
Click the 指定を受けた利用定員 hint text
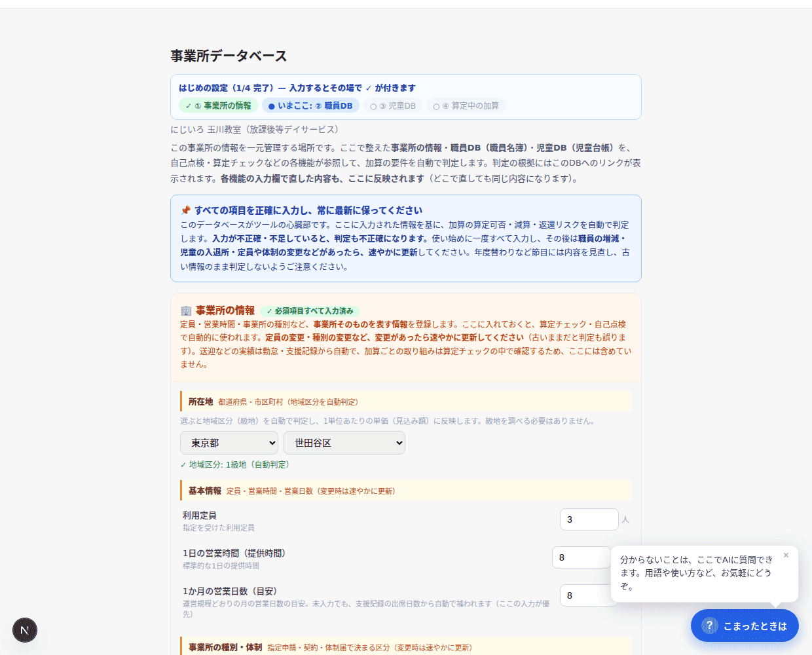click(x=219, y=528)
